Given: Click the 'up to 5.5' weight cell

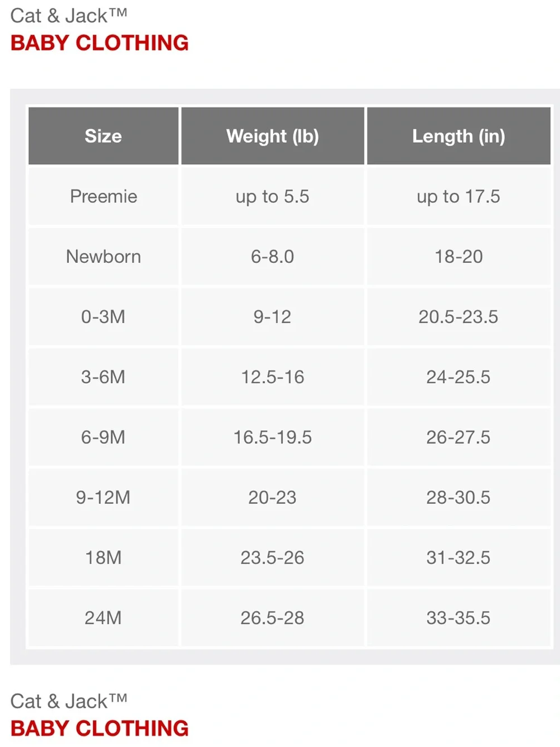Looking at the screenshot, I should pos(273,197).
